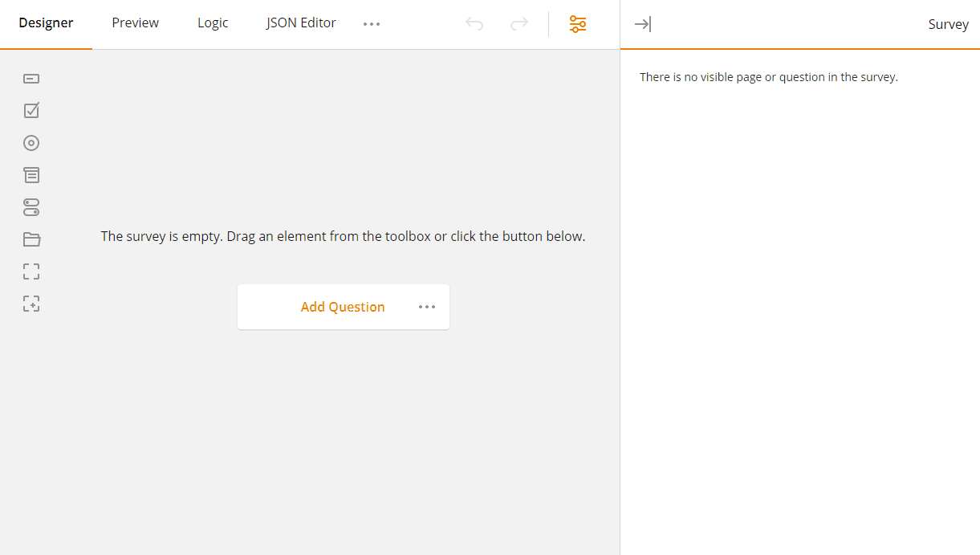This screenshot has width=980, height=555.
Task: Click the Survey title in property panel
Action: click(x=948, y=24)
